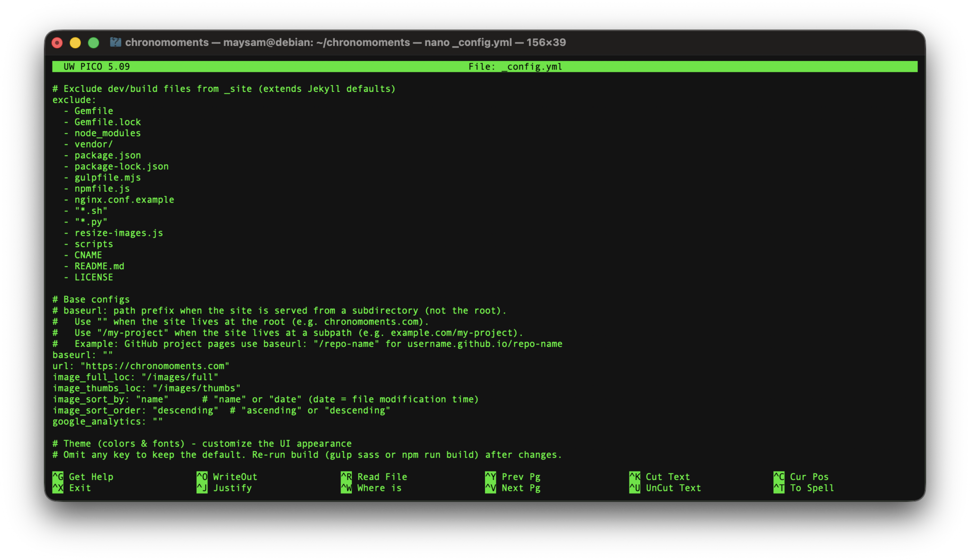This screenshot has height=560, width=970.
Task: Click the 'image_full_loc' setting line
Action: [135, 377]
